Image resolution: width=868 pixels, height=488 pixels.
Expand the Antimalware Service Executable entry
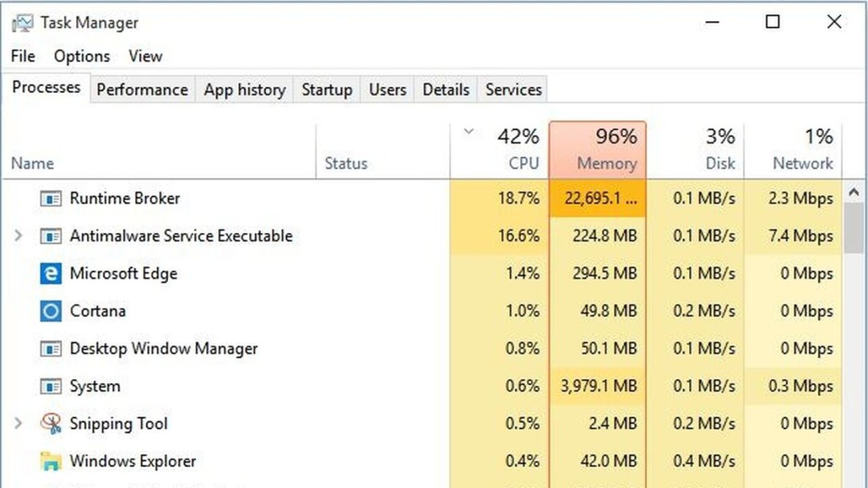click(17, 236)
